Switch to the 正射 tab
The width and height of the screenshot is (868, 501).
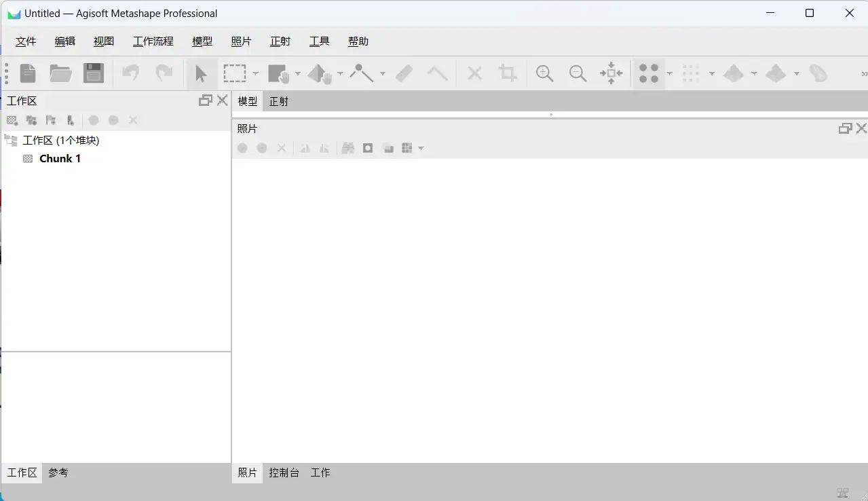tap(278, 101)
